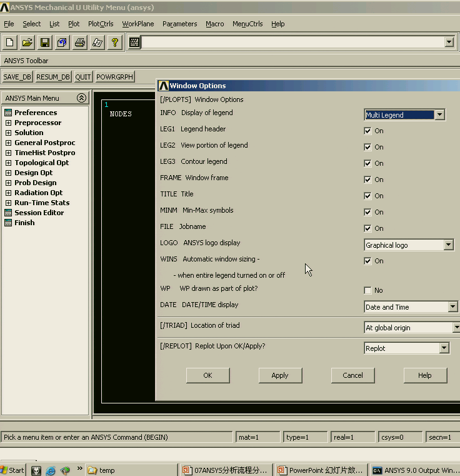Viewport: 460px width, 476px height.
Task: Enable WP drawn as part of plot
Action: coord(368,290)
